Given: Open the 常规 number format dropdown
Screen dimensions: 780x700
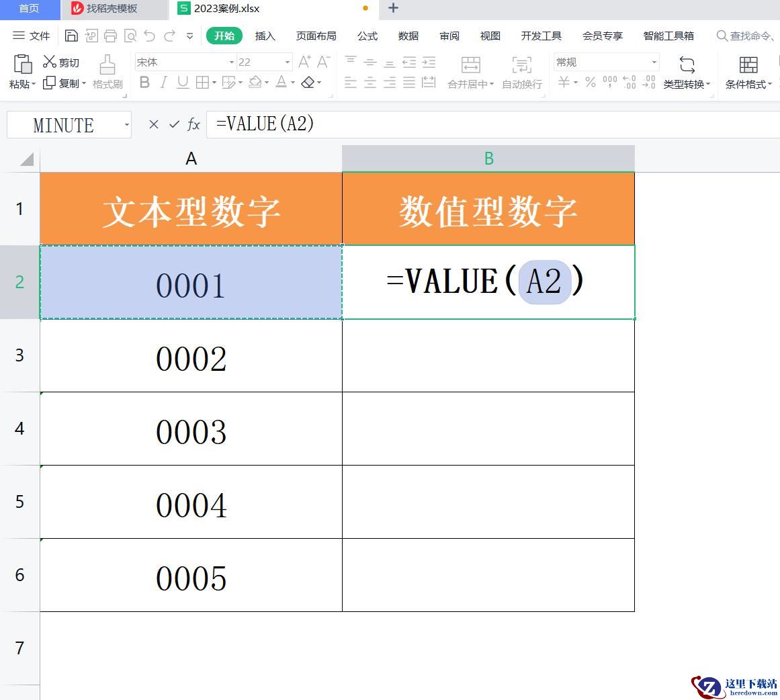Looking at the screenshot, I should [x=654, y=62].
